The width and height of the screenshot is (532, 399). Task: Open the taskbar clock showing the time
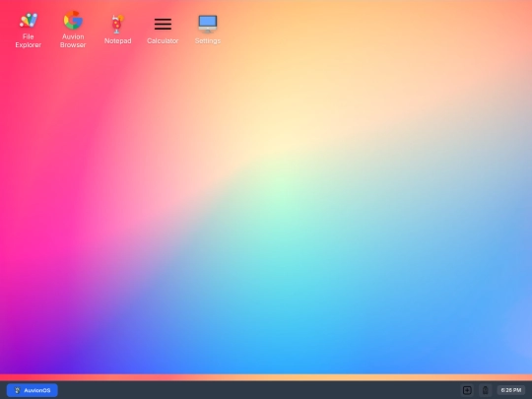(x=511, y=390)
